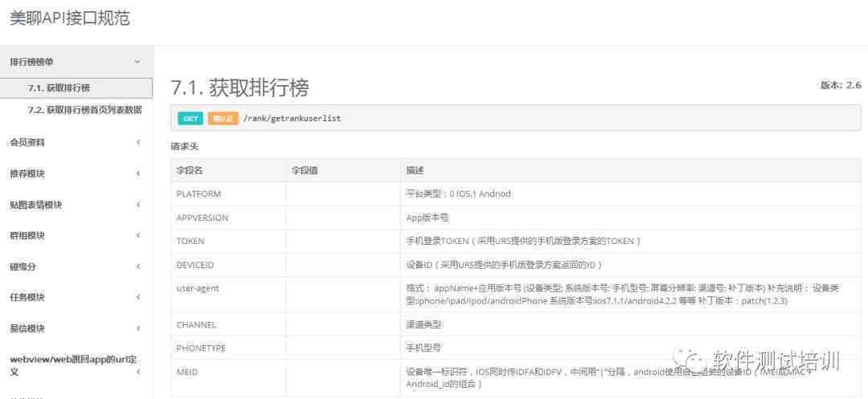
Task: Expand webview/web跳回app的url定义 section
Action: [76, 366]
